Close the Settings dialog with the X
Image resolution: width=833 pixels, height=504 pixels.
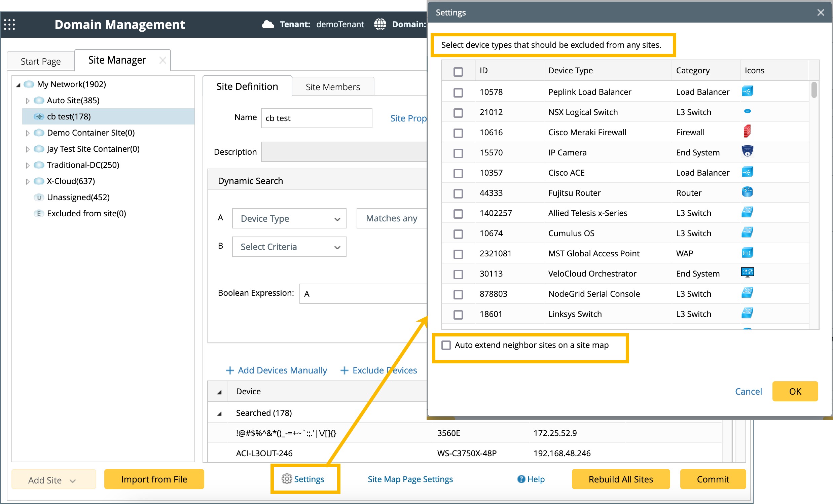tap(821, 12)
